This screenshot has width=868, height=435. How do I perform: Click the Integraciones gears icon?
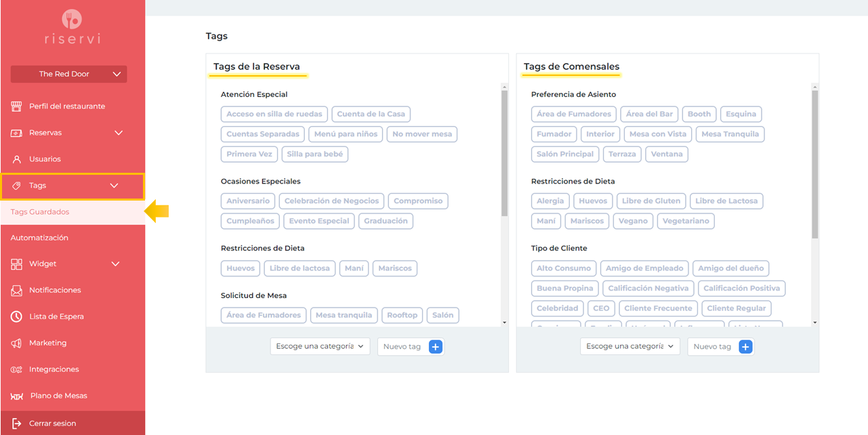point(17,369)
